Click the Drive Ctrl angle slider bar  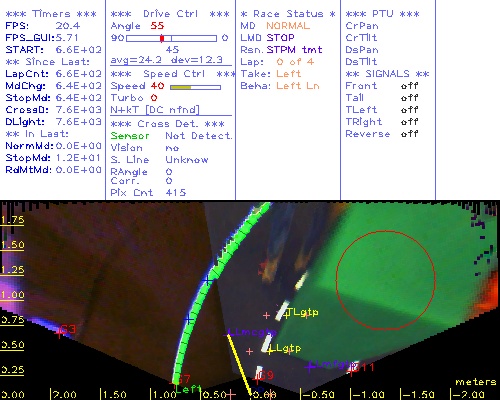coord(171,38)
